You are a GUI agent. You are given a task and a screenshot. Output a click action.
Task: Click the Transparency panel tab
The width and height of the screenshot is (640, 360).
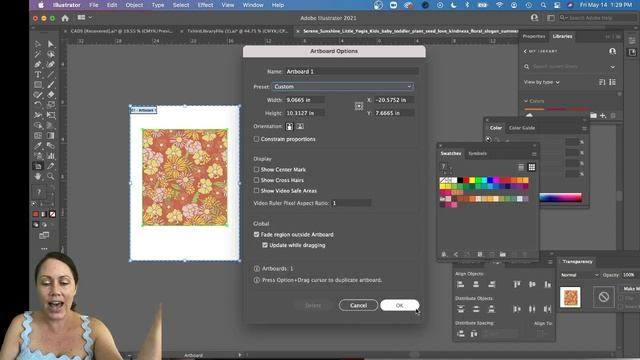(x=577, y=262)
